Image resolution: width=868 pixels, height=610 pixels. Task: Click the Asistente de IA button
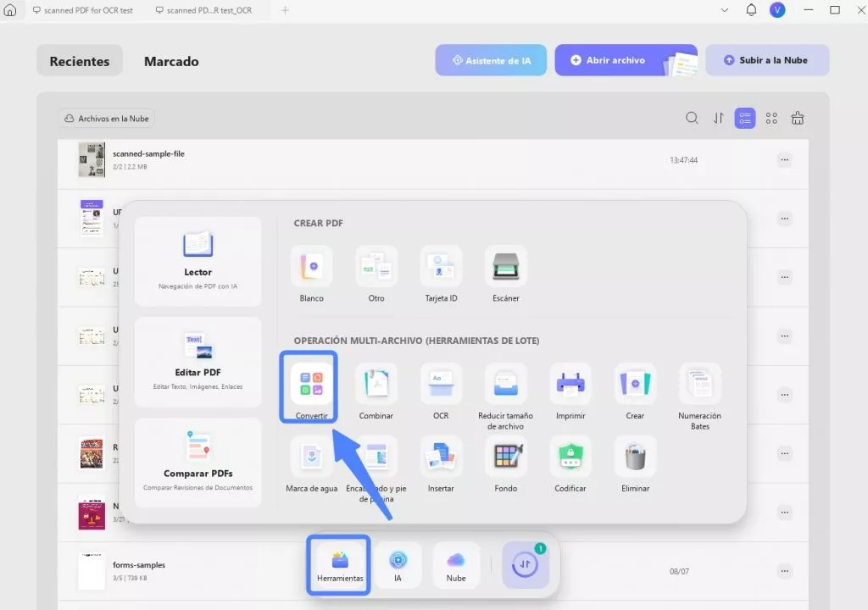491,60
